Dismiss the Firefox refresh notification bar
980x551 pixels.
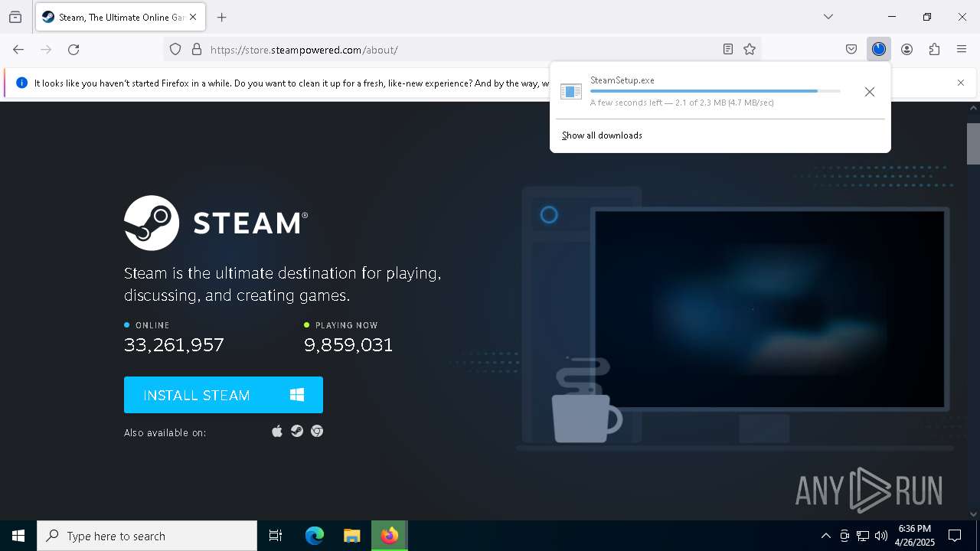(x=961, y=83)
